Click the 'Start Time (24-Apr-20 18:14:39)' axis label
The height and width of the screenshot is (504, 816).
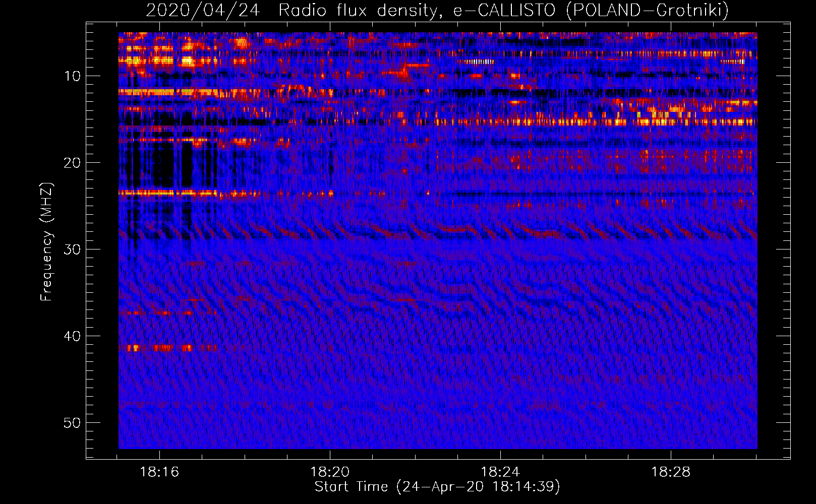437,487
